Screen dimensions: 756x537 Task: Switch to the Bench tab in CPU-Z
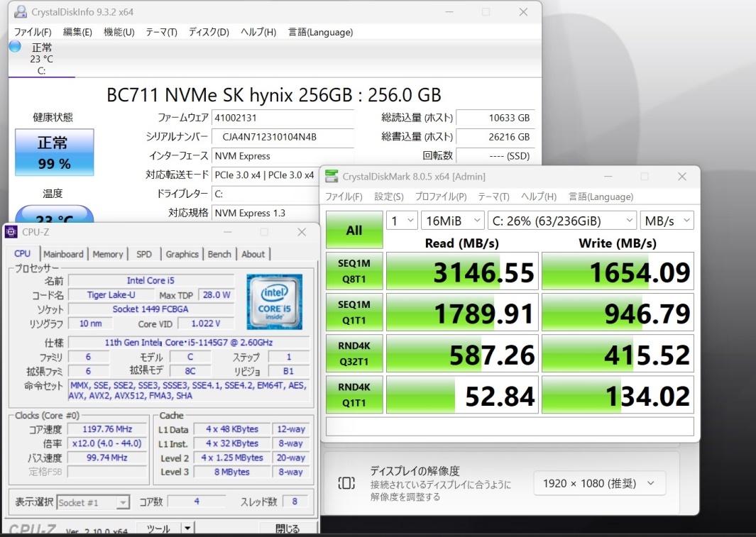(x=219, y=254)
